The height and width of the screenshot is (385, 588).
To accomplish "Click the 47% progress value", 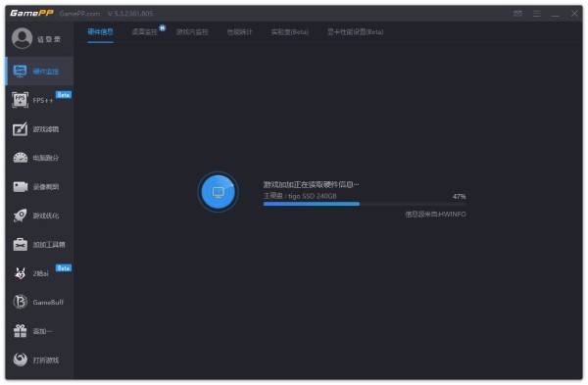I will point(459,196).
